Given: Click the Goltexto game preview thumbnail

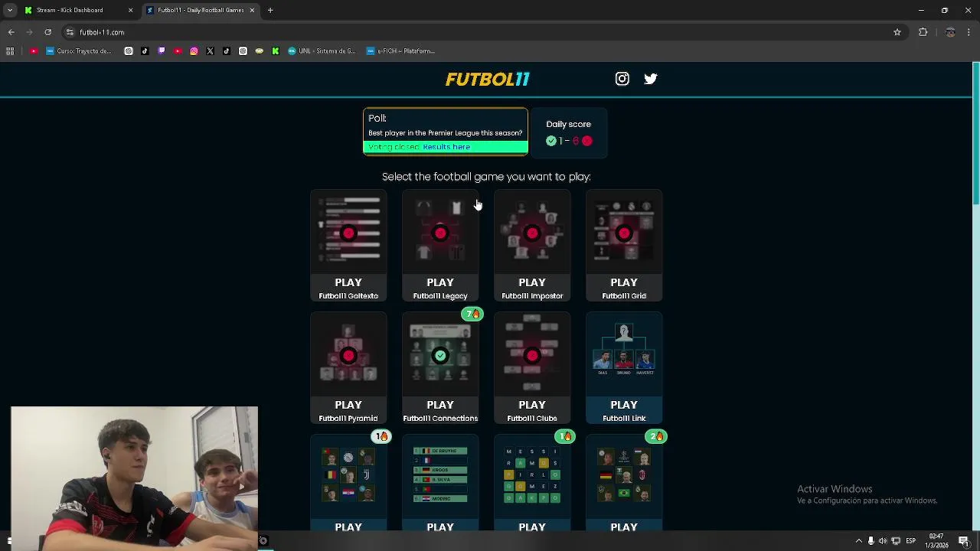Looking at the screenshot, I should [348, 231].
